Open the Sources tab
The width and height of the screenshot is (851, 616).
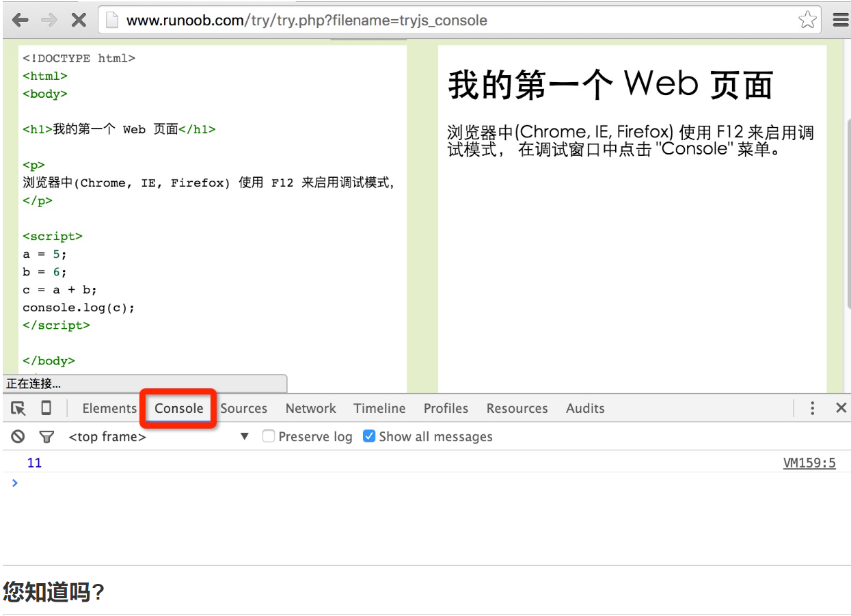(x=244, y=408)
